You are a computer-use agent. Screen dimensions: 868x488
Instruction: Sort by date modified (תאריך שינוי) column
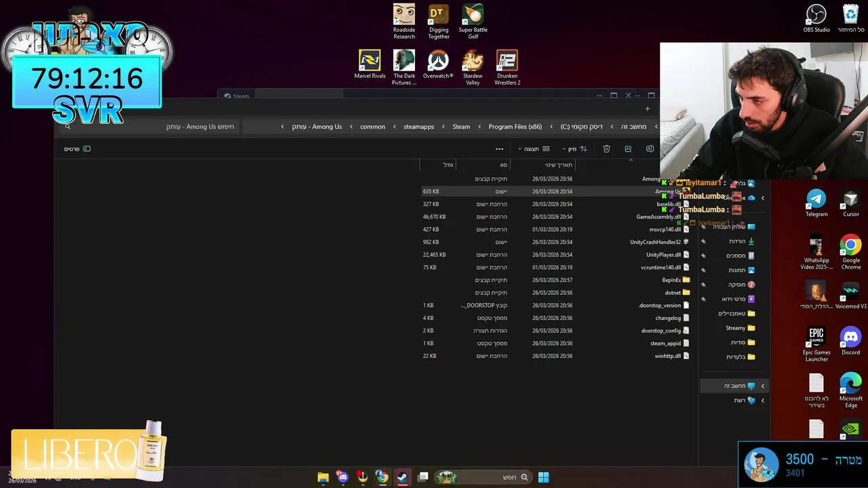click(557, 165)
